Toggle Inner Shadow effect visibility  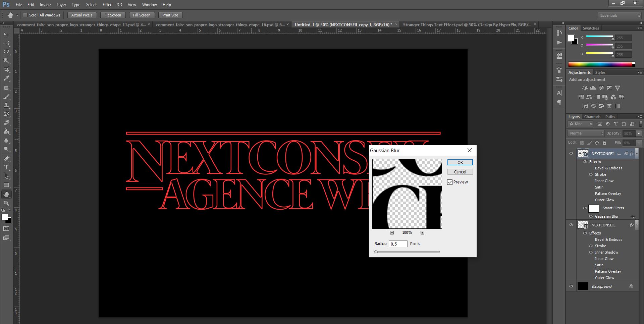[x=591, y=252]
